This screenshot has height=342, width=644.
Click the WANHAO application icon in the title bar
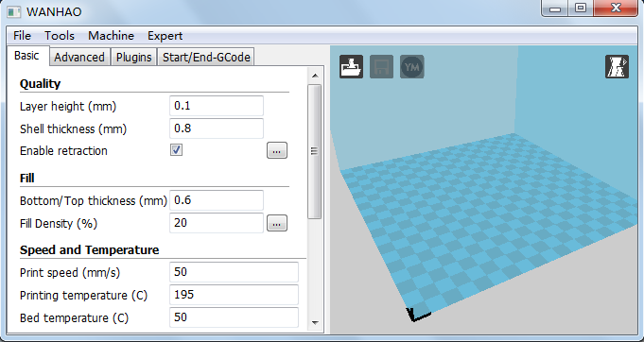(x=13, y=12)
